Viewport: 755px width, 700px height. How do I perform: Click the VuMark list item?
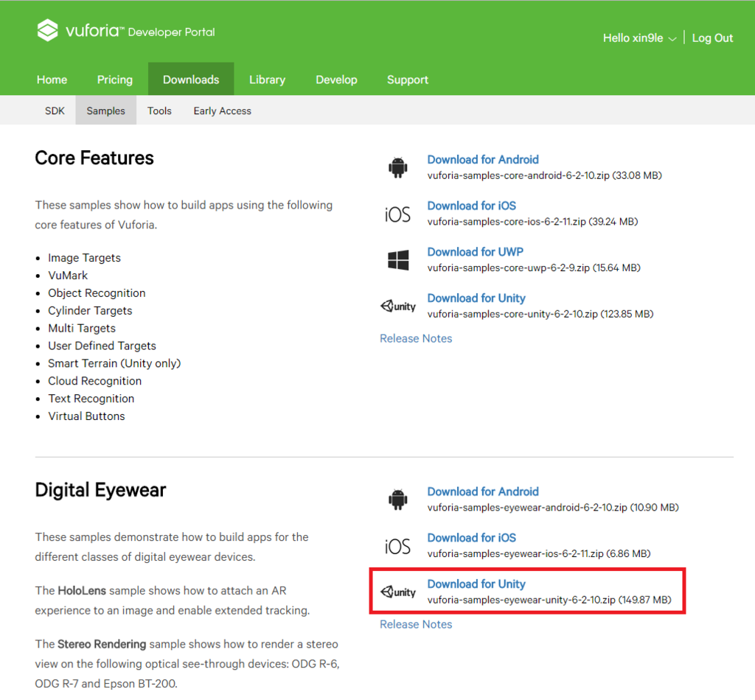(x=68, y=275)
